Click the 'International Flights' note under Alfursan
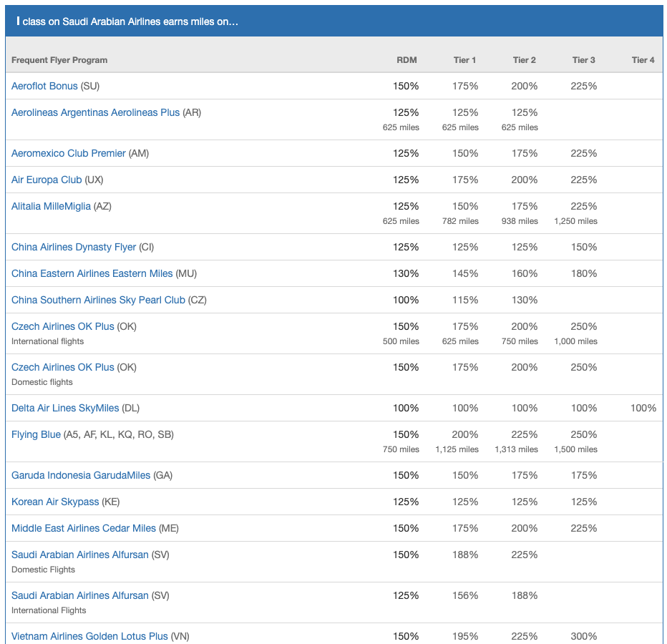The height and width of the screenshot is (644, 667). pos(49,610)
